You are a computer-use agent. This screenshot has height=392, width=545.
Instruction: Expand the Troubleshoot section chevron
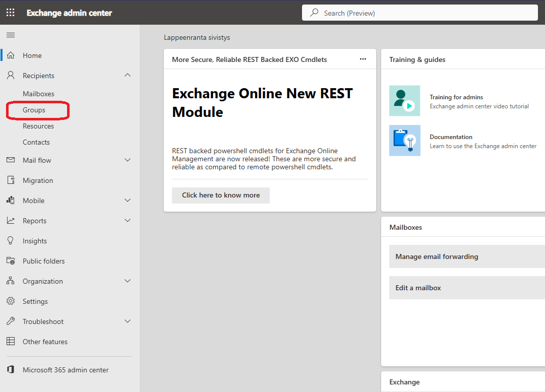coord(128,321)
